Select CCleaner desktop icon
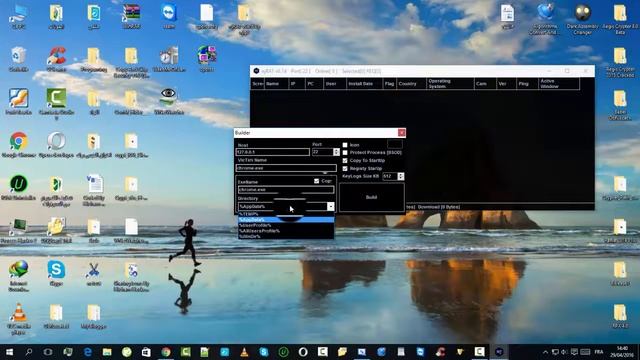The image size is (640, 360). [x=56, y=59]
